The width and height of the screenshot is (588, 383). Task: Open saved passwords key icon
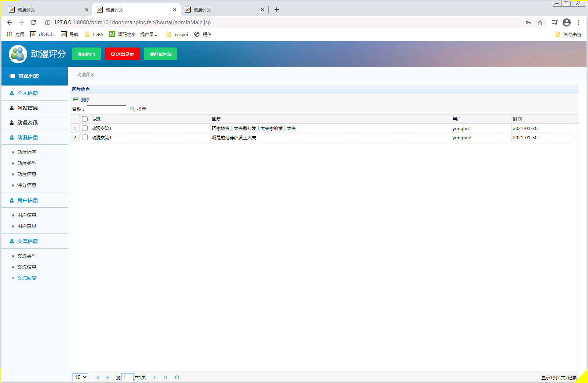click(x=528, y=22)
